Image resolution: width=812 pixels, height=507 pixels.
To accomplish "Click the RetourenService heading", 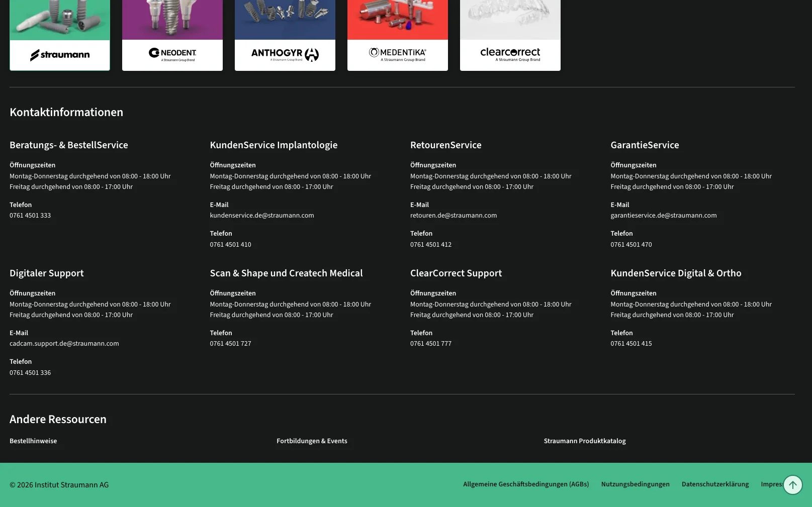I will tap(446, 145).
